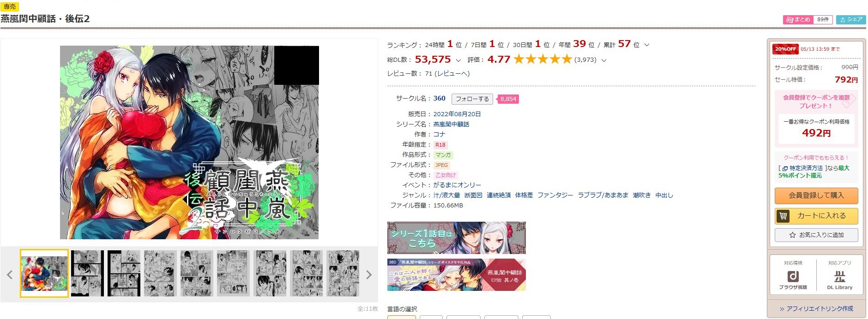Screen dimensions: 868x319
Task: Click the cart icon on カートに入れる
Action: click(784, 216)
